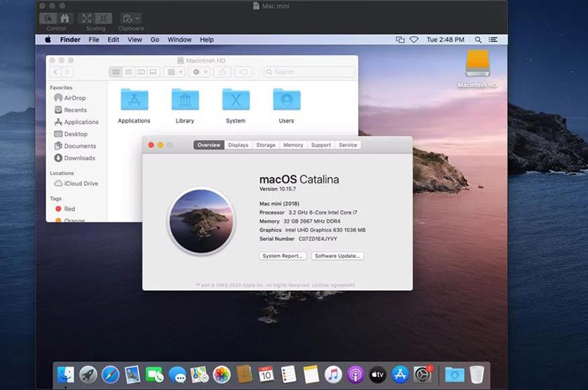The image size is (588, 390).
Task: Select Downloads in the Finder sidebar
Action: click(75, 158)
